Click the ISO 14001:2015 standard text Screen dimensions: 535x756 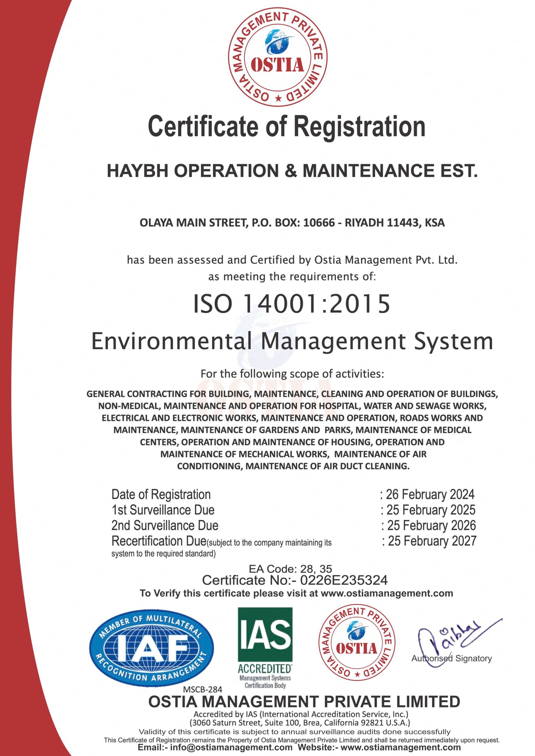pyautogui.click(x=292, y=304)
